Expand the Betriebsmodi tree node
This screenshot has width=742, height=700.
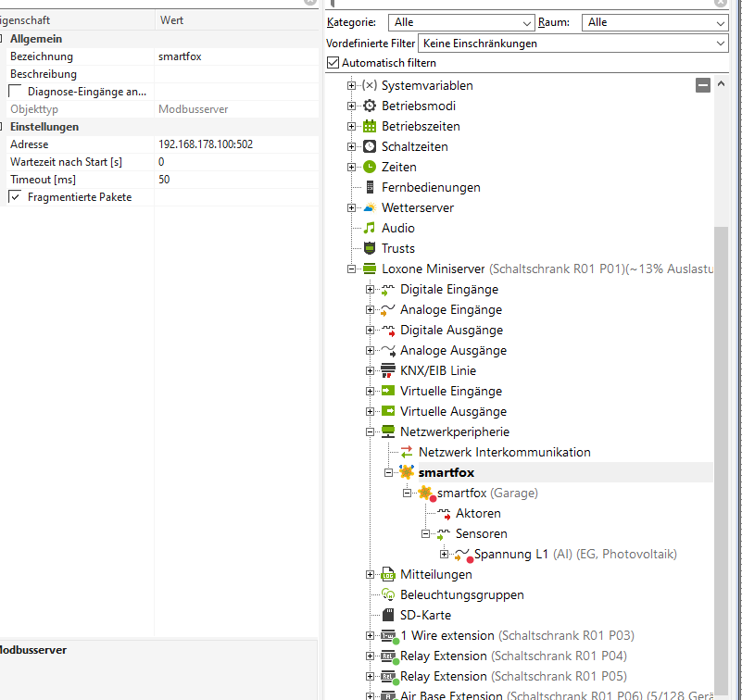coord(351,106)
